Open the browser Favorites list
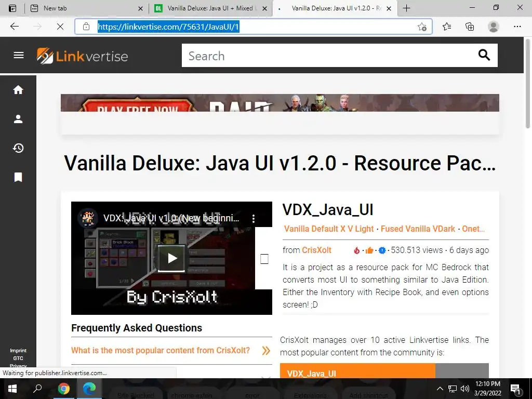532x399 pixels. pos(447,26)
